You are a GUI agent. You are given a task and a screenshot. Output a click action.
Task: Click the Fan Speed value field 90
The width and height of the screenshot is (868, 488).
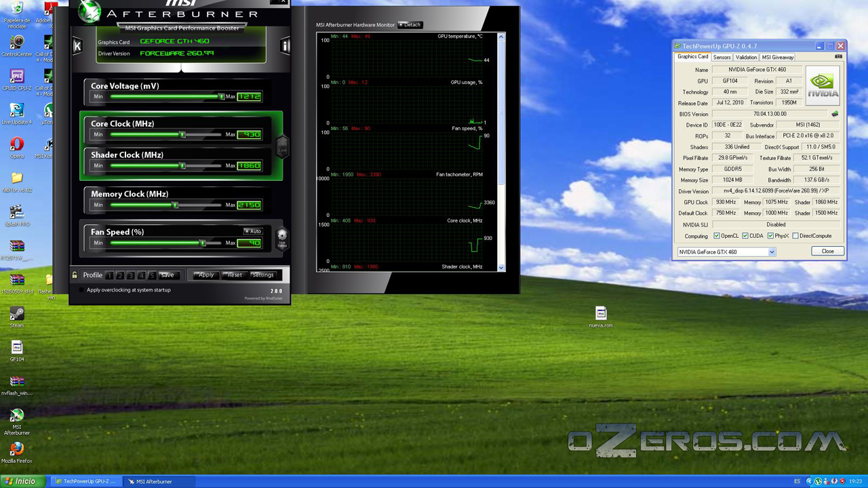tap(249, 243)
